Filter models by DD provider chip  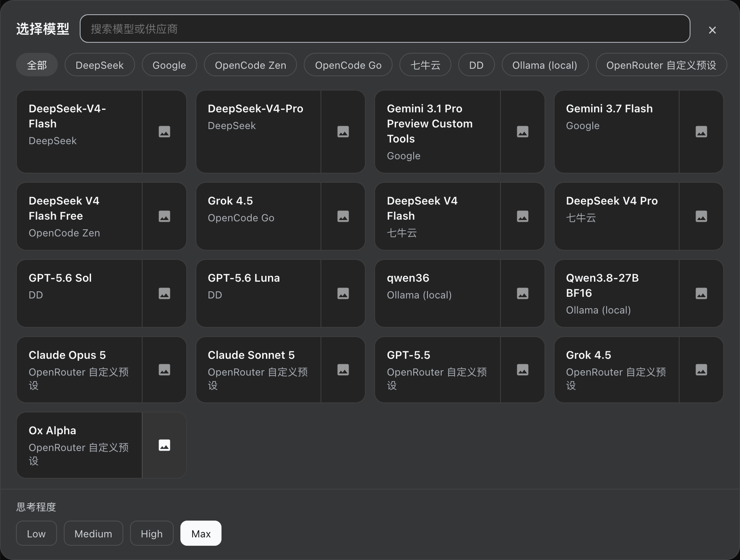point(477,65)
